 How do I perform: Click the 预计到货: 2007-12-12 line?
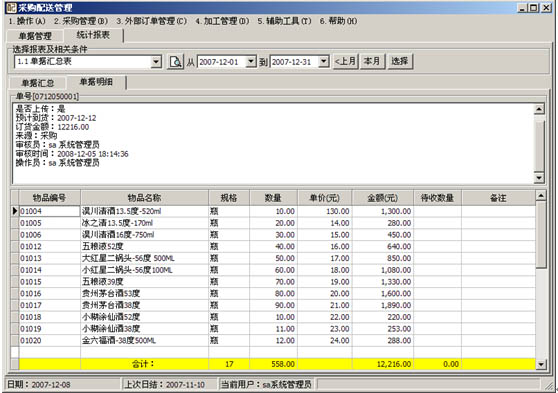[56, 118]
